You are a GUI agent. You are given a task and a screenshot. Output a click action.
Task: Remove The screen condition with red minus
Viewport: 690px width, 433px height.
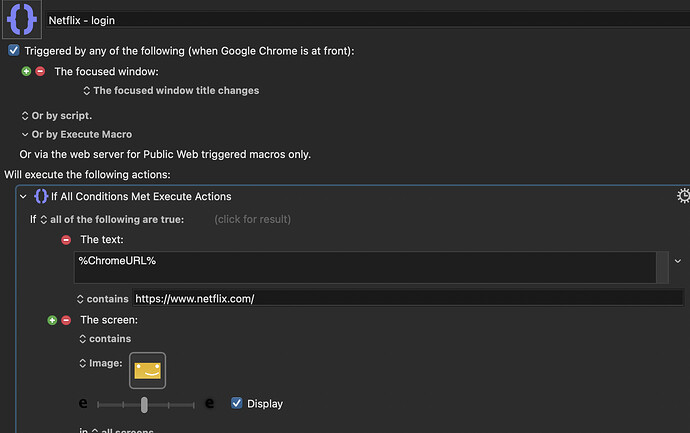point(66,320)
